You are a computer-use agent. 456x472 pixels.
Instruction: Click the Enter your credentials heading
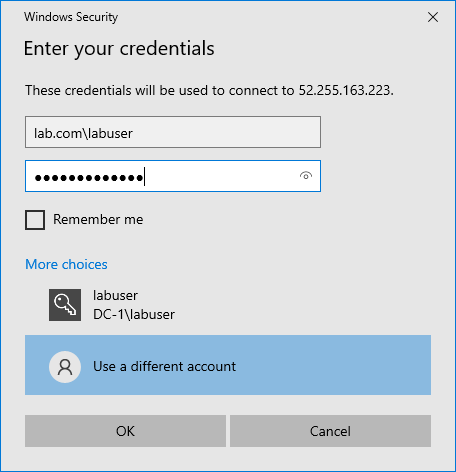coord(119,49)
